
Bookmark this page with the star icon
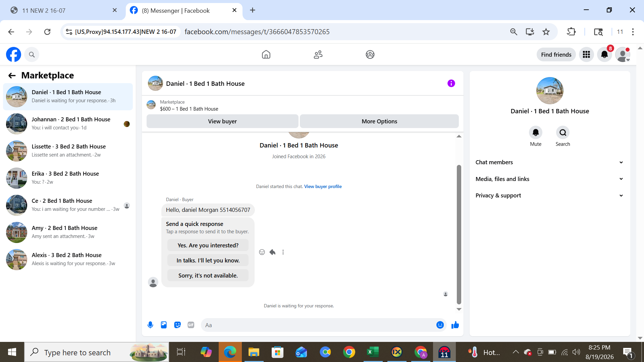(546, 32)
